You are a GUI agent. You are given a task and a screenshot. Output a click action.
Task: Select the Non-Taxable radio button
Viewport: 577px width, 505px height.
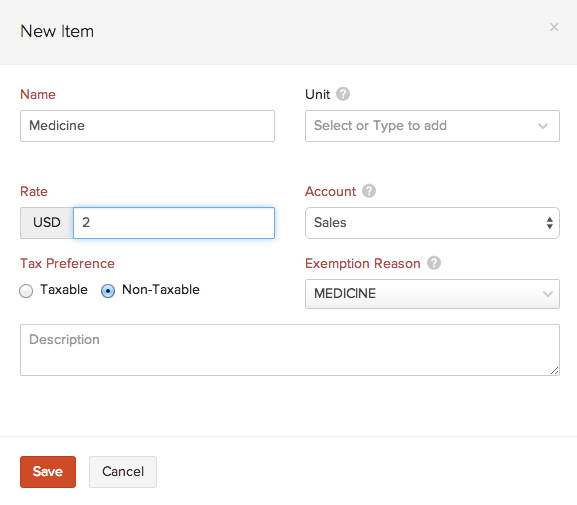(x=108, y=291)
